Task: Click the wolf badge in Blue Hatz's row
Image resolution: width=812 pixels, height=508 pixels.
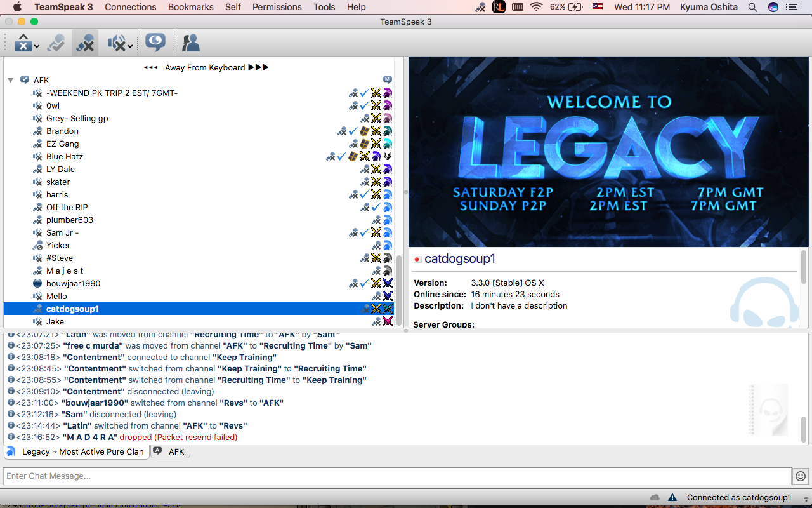Action: tap(388, 156)
